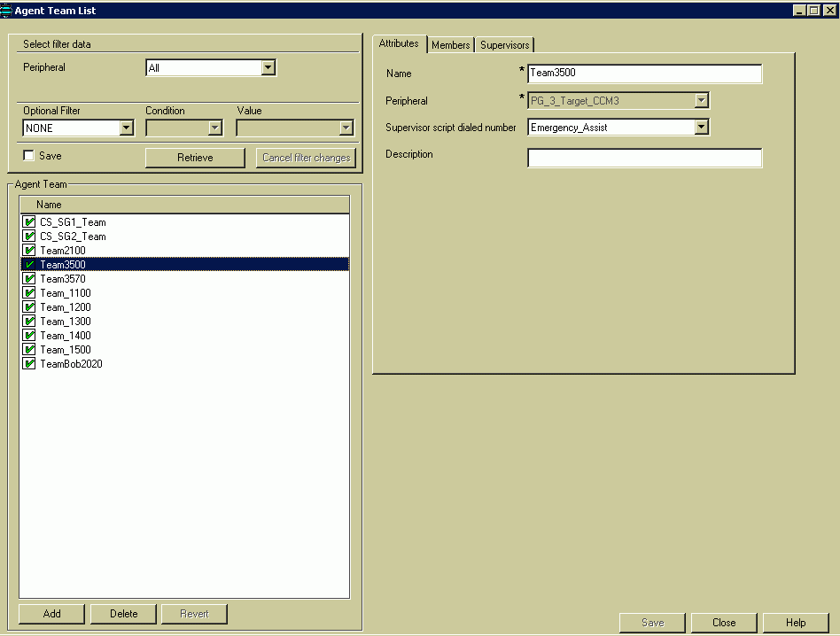Click the Cancel filter changes button
This screenshot has width=840, height=636.
[306, 158]
